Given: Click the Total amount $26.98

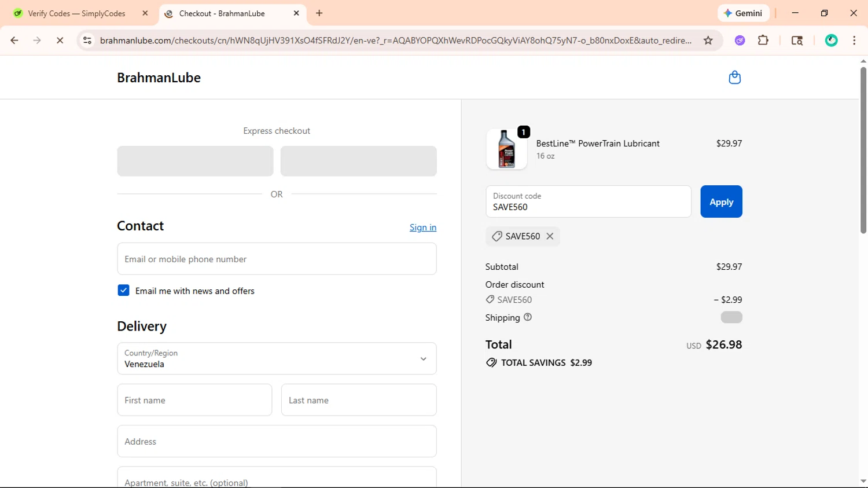Looking at the screenshot, I should (x=724, y=344).
